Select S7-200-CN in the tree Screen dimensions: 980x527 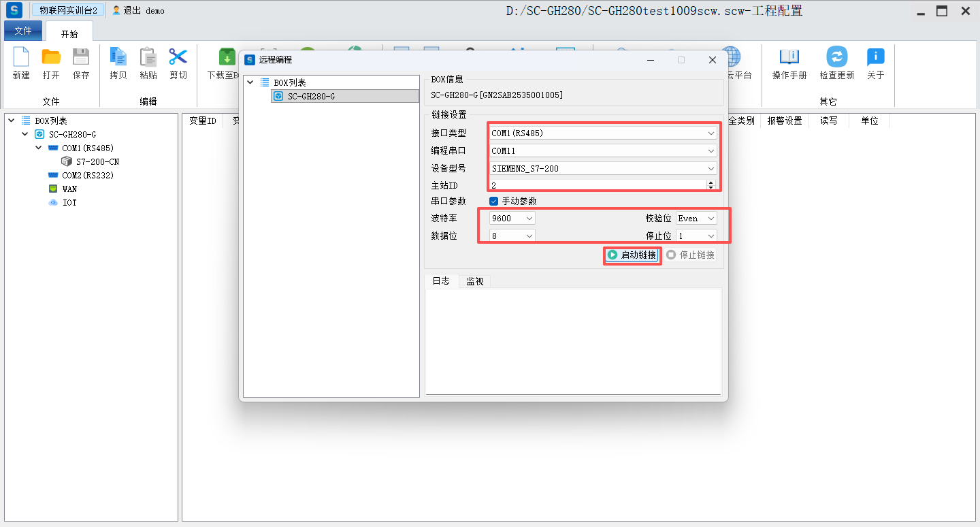tap(97, 161)
